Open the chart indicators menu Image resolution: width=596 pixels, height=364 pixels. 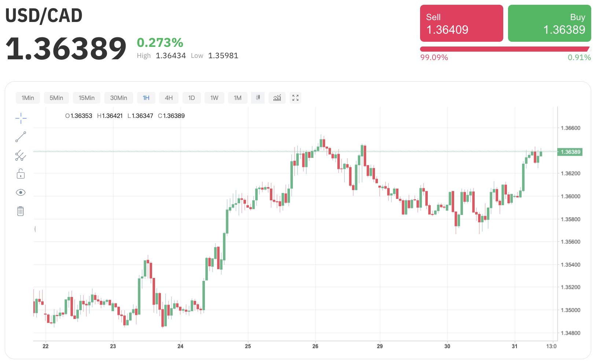click(277, 98)
